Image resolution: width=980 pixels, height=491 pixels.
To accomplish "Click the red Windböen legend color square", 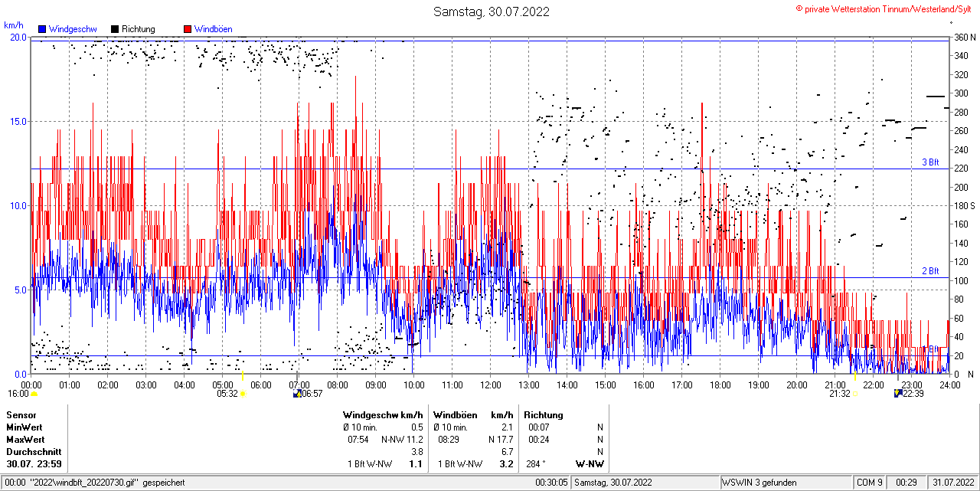I will tap(188, 29).
